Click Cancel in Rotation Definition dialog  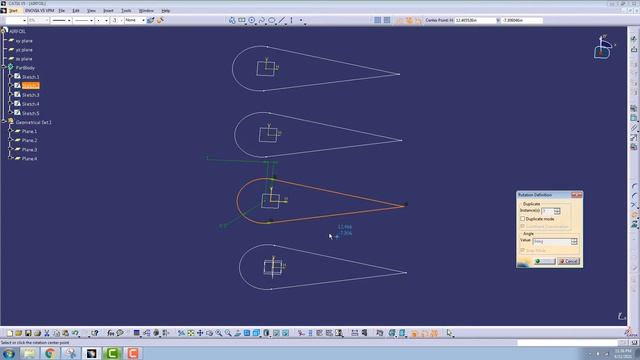coord(569,261)
